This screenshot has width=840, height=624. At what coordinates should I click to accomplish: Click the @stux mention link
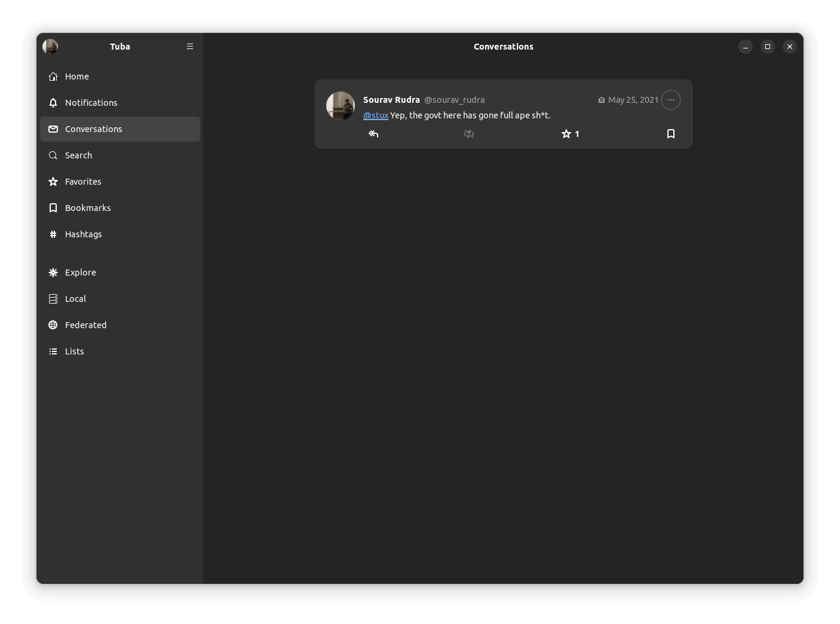375,115
